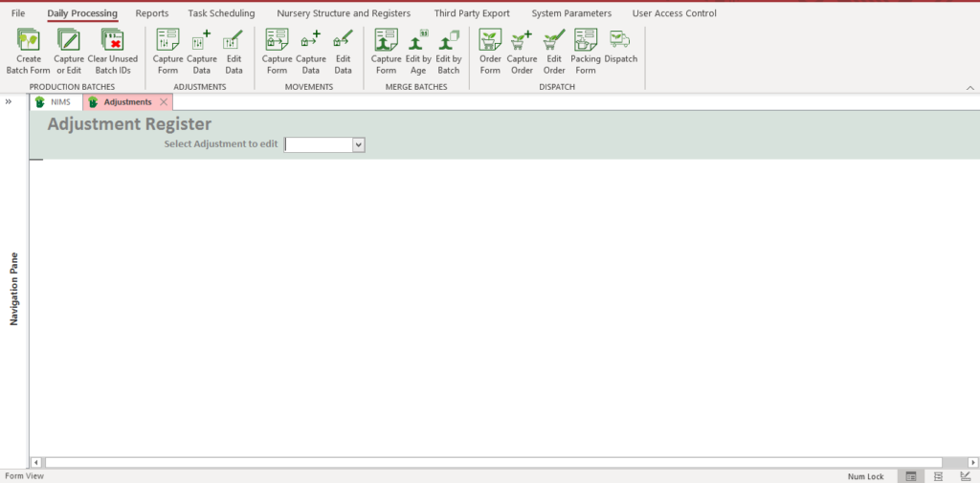Switch to Design View in status bar

tap(965, 475)
